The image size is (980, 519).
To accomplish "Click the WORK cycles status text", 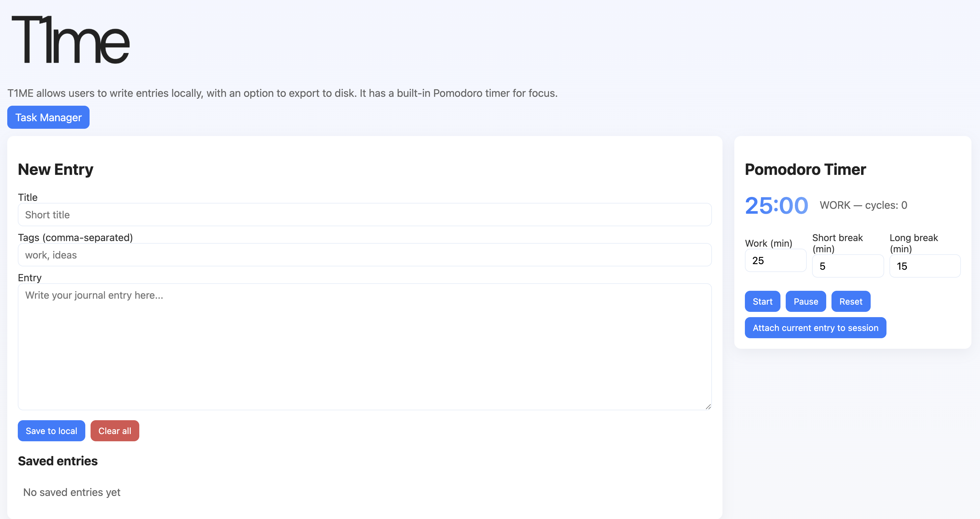I will [863, 205].
